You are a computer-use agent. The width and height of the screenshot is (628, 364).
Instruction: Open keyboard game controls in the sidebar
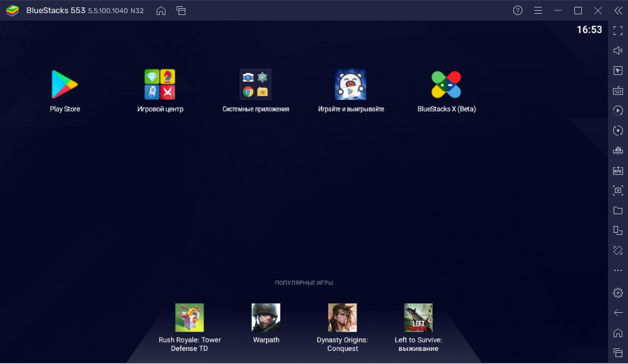pos(618,91)
